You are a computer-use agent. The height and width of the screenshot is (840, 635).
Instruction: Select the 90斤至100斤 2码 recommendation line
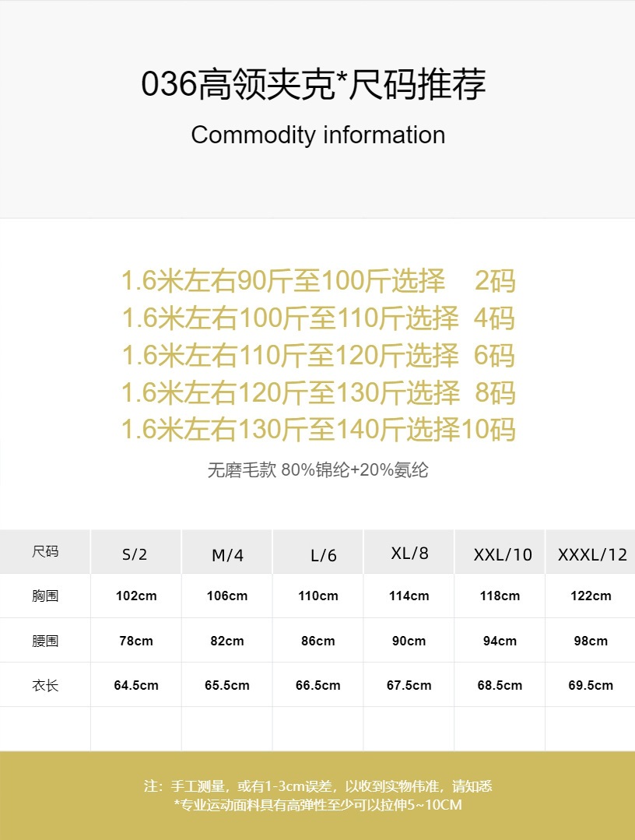coord(317,281)
